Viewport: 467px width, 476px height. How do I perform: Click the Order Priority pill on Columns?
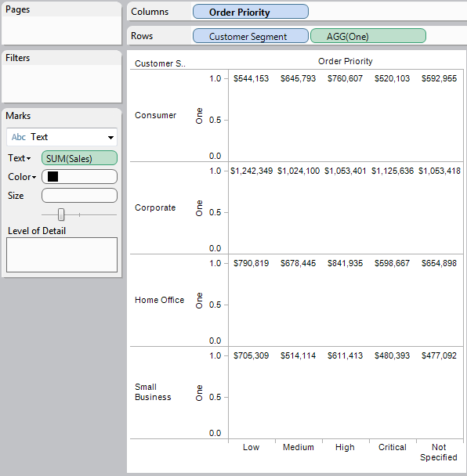[251, 12]
